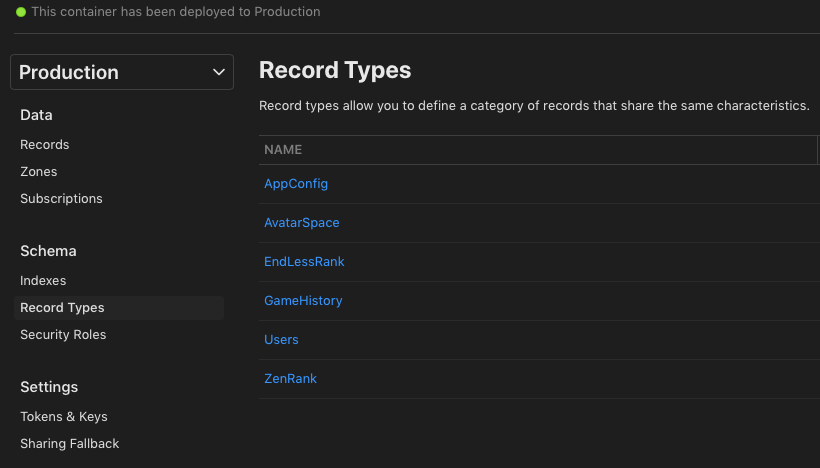Go to Zones in the sidebar
This screenshot has width=820, height=468.
pos(39,172)
